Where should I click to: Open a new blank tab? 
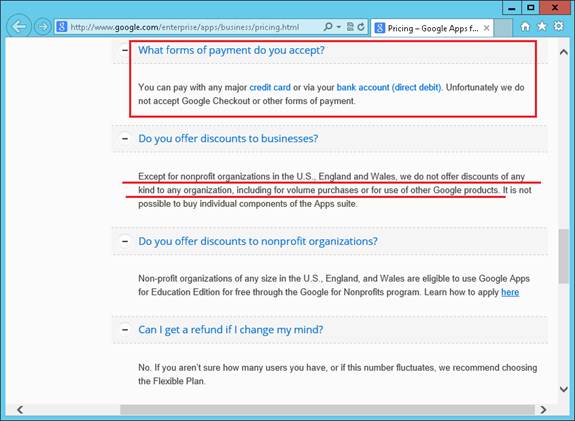[503, 28]
